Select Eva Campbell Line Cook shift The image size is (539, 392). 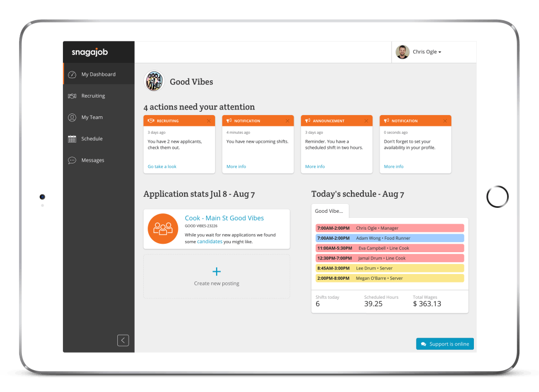(x=390, y=248)
